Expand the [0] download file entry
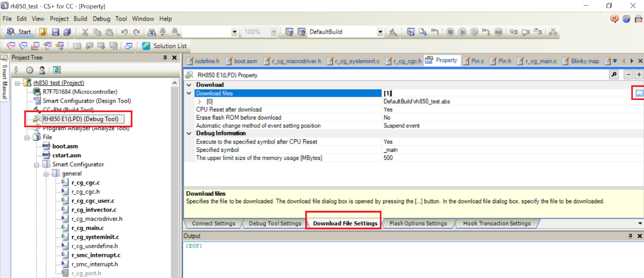The width and height of the screenshot is (644, 278). click(200, 101)
